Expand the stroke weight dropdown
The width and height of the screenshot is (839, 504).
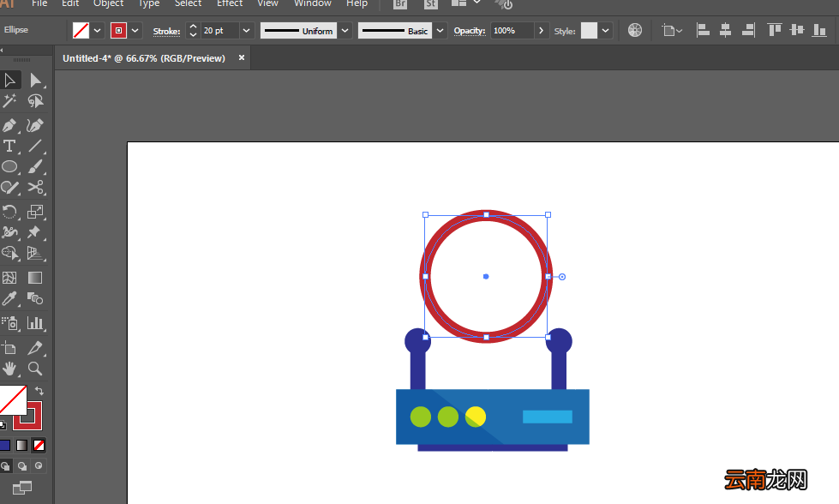(x=246, y=31)
